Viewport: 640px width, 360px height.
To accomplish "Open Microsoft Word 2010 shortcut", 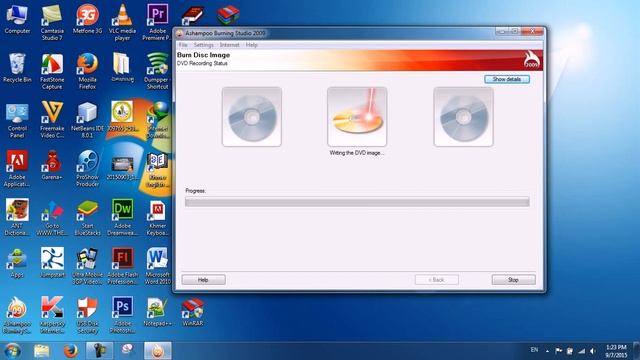I will click(x=157, y=266).
